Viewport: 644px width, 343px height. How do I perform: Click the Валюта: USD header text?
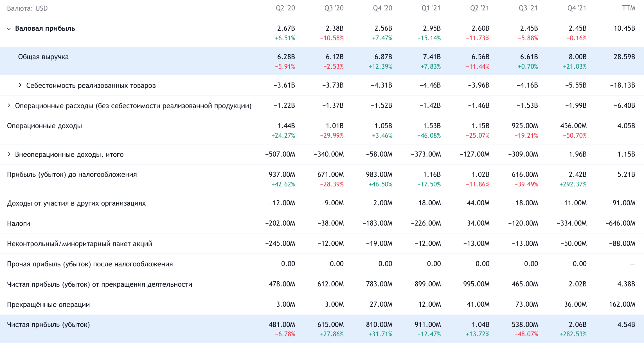(27, 8)
